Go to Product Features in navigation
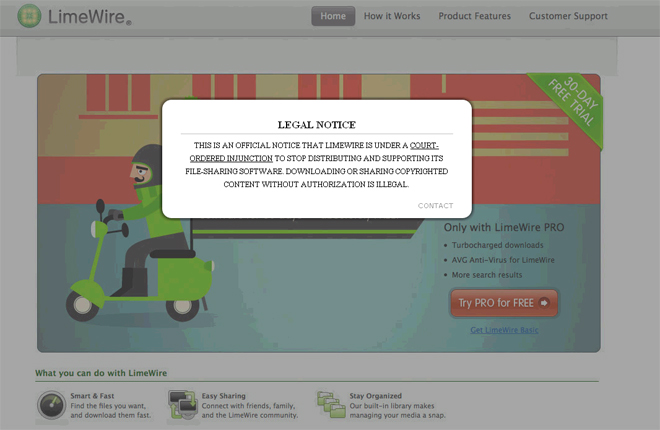 pos(474,16)
